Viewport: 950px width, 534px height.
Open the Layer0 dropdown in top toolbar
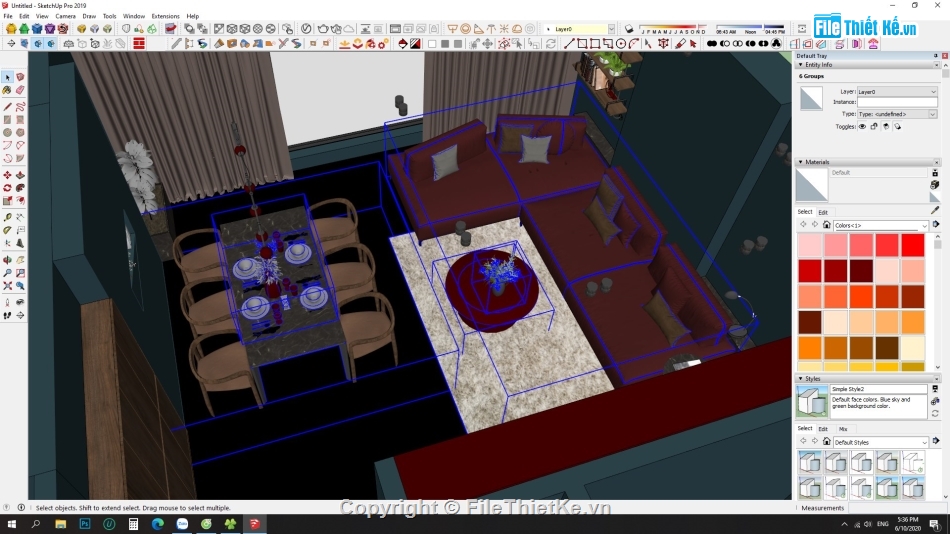611,28
